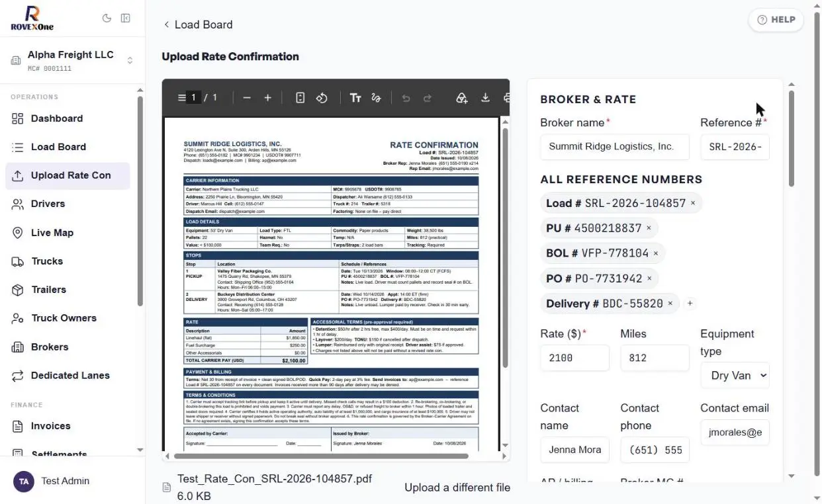
Task: Click the PDF viewer vertical scrollbar
Action: pos(506,248)
